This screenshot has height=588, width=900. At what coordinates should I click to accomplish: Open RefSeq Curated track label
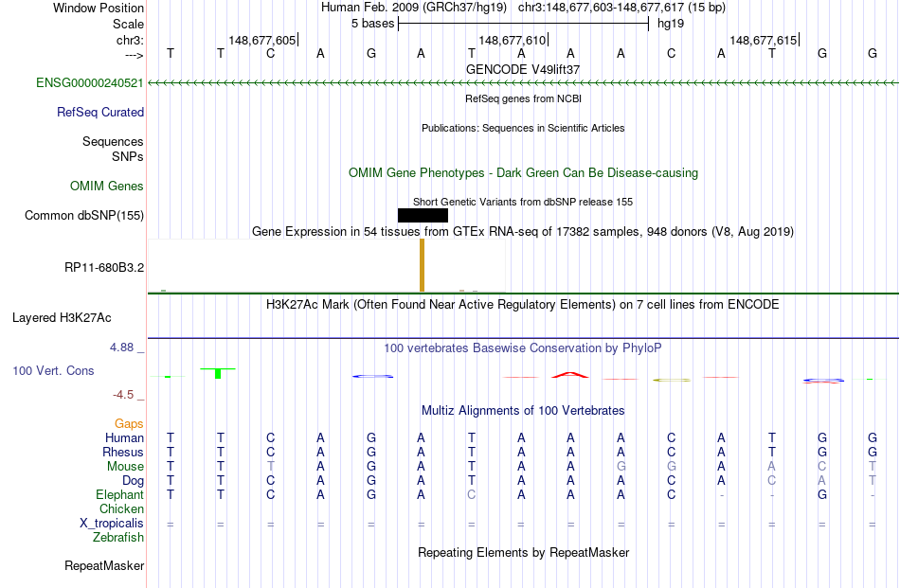(x=100, y=112)
